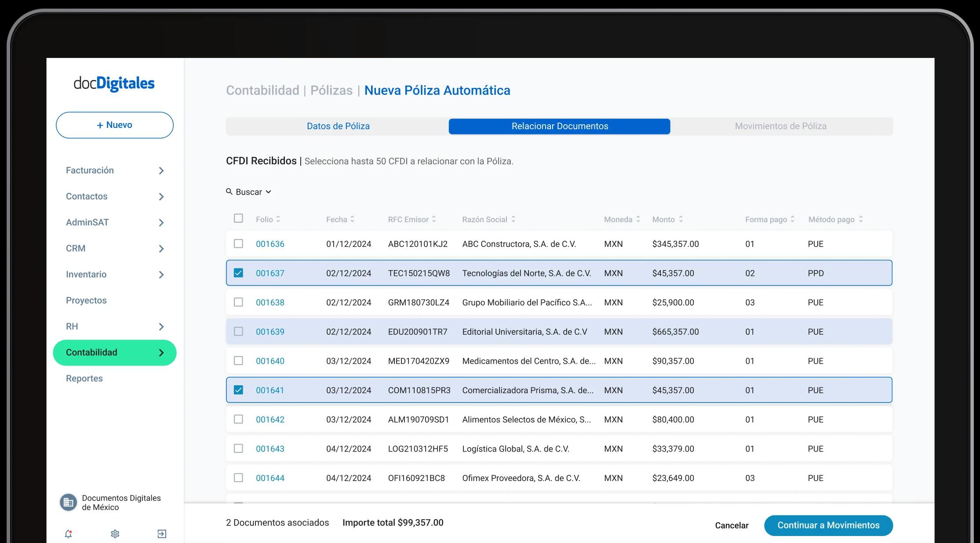Uncheck the folio 001637 checkbox
Image resolution: width=980 pixels, height=543 pixels.
(x=238, y=273)
